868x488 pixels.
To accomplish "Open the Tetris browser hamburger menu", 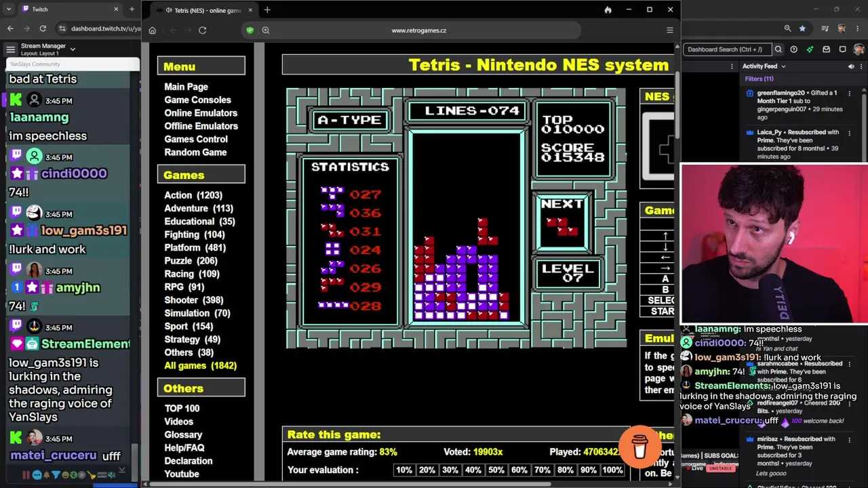I will 670,30.
